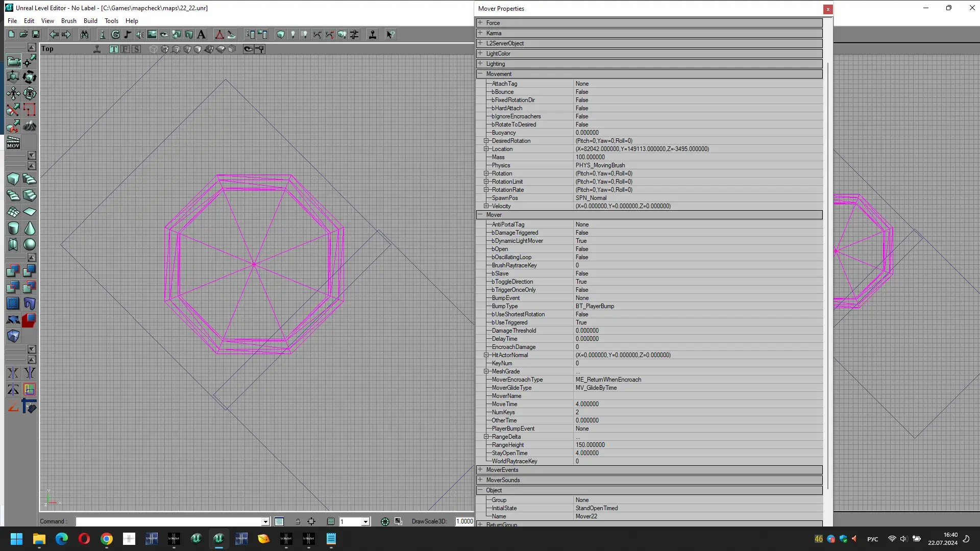
Task: Toggle selection lock padlock icon
Action: pos(298,521)
